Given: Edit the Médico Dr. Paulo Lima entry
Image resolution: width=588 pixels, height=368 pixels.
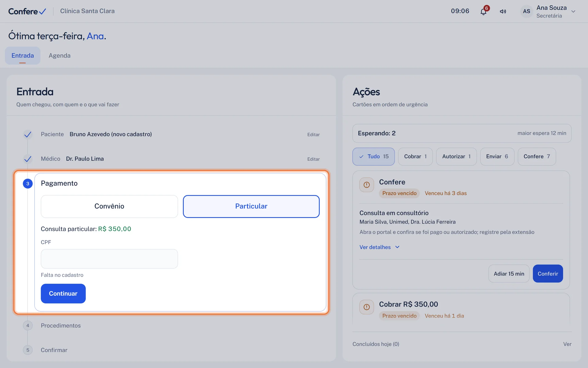Looking at the screenshot, I should click(313, 159).
